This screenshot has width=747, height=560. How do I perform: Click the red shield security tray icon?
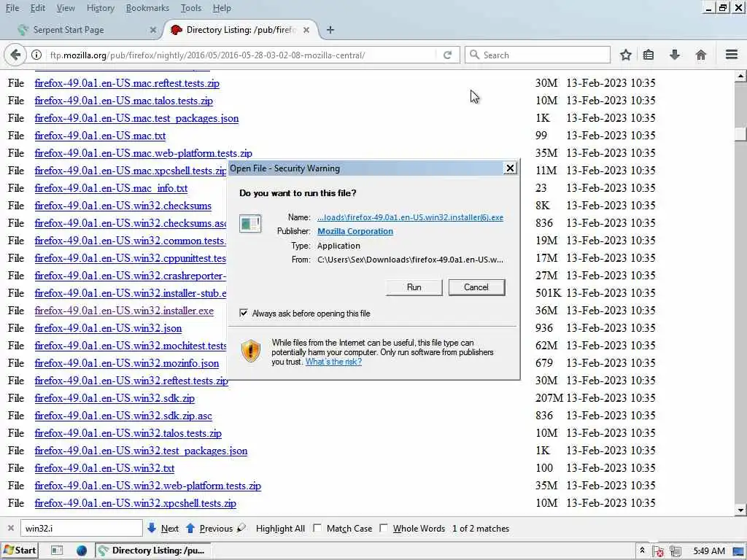coord(659,551)
